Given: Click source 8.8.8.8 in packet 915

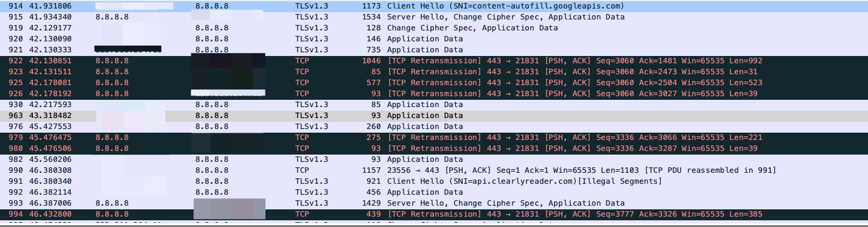Looking at the screenshot, I should (112, 17).
